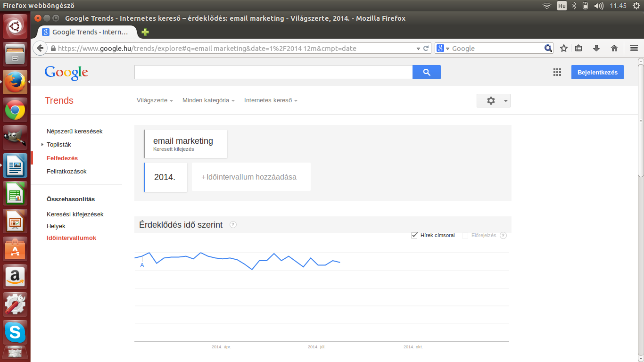Image resolution: width=644 pixels, height=362 pixels.
Task: Open the Internetes kereső dropdown
Action: coord(271,100)
